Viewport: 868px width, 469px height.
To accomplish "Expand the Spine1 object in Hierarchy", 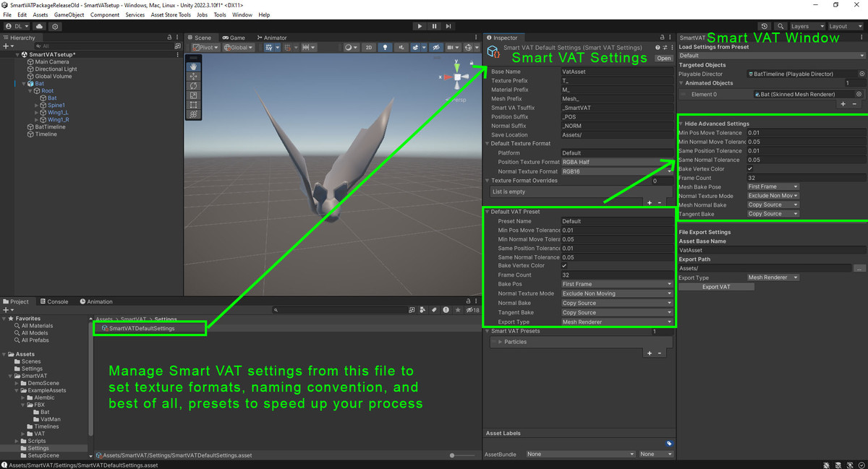I will 36,106.
